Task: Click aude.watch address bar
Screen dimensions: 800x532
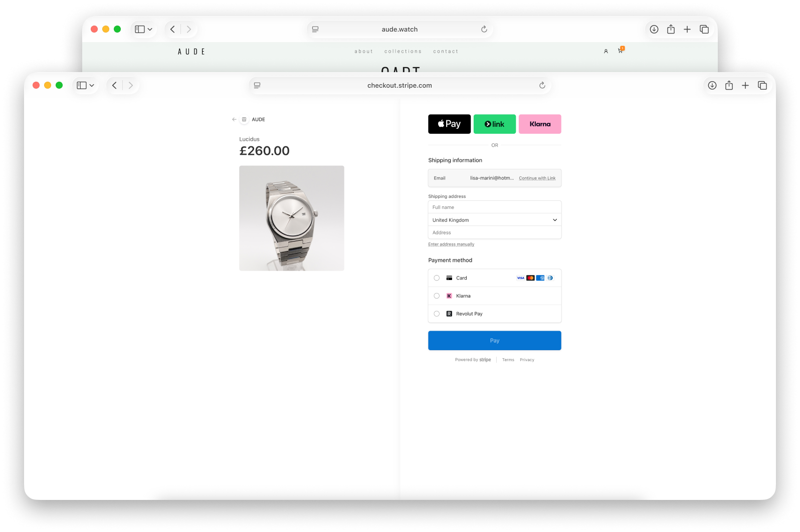Action: point(399,30)
